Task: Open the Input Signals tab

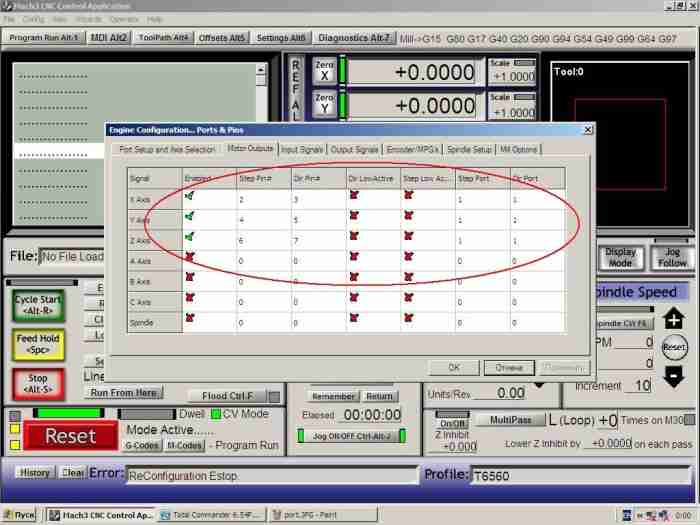Action: pyautogui.click(x=302, y=150)
